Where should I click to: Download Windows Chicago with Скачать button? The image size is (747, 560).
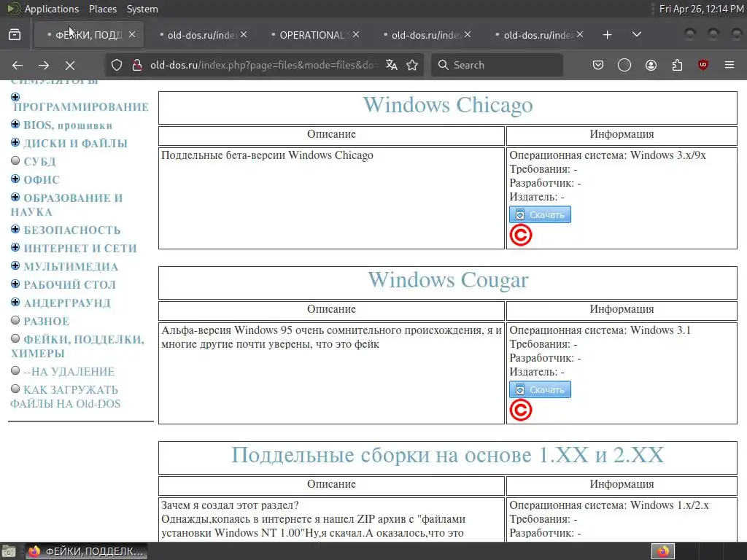[540, 215]
